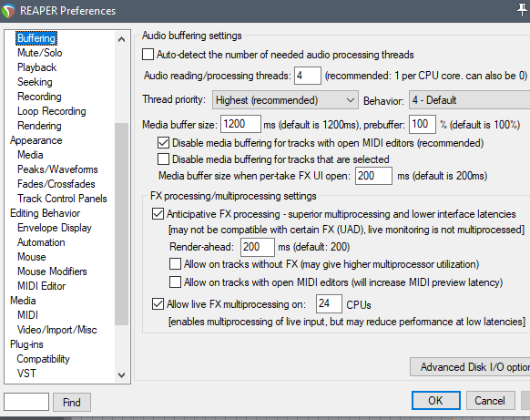
Task: Open the Thread priority dropdown
Action: pyautogui.click(x=285, y=100)
